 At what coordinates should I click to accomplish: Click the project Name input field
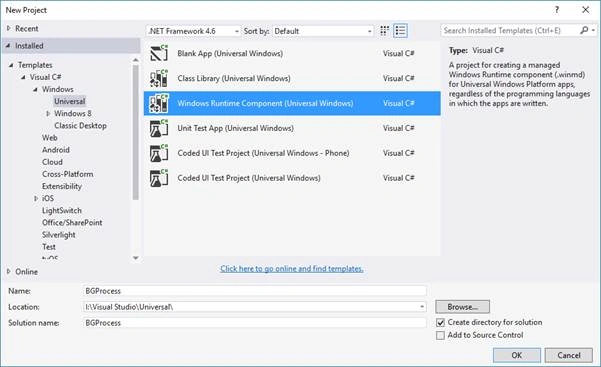pos(255,291)
